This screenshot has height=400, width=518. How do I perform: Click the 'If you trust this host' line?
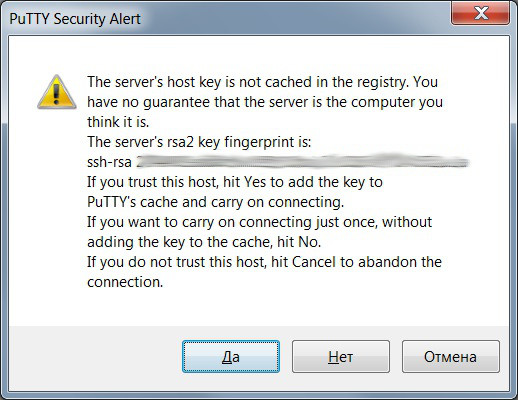point(235,182)
